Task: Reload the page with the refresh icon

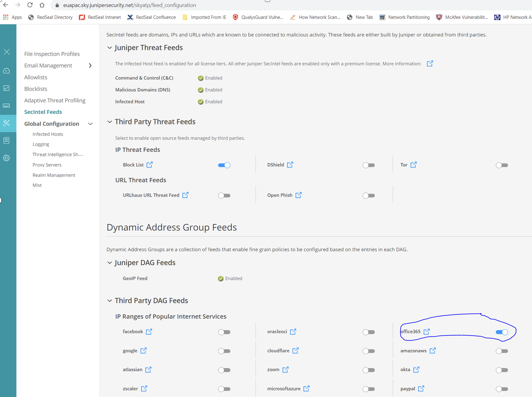Action: tap(30, 5)
